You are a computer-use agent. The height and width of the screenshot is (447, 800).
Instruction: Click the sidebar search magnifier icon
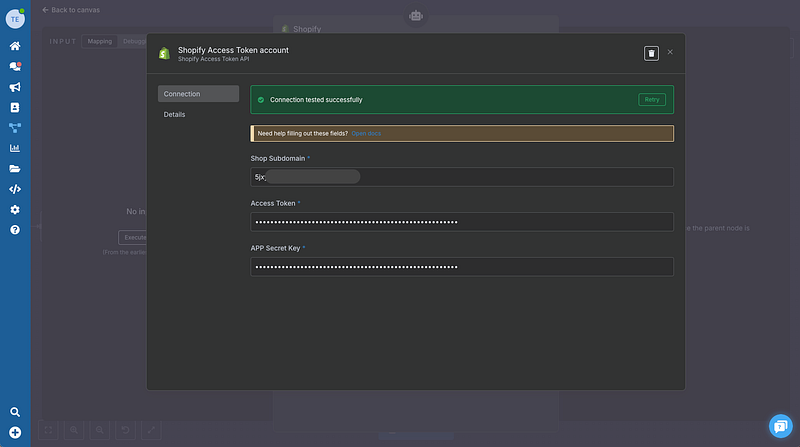(x=15, y=411)
